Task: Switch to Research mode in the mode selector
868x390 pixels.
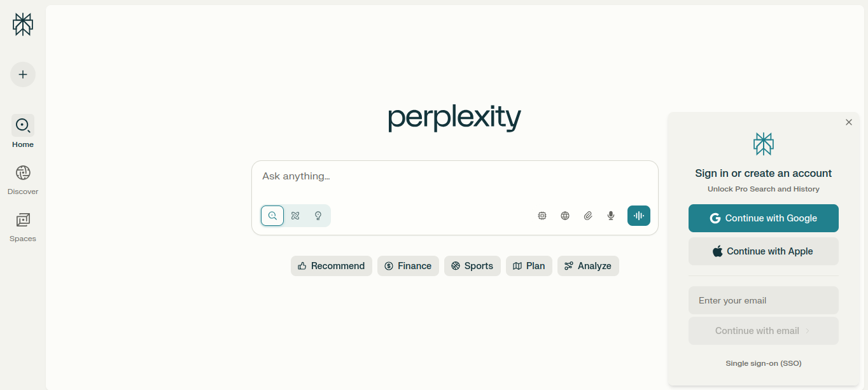Action: [x=295, y=216]
